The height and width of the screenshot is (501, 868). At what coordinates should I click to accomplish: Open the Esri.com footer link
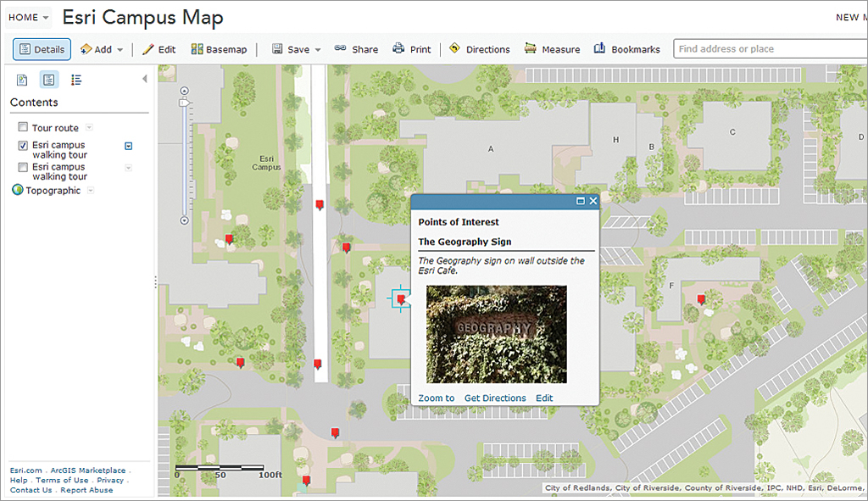click(26, 470)
